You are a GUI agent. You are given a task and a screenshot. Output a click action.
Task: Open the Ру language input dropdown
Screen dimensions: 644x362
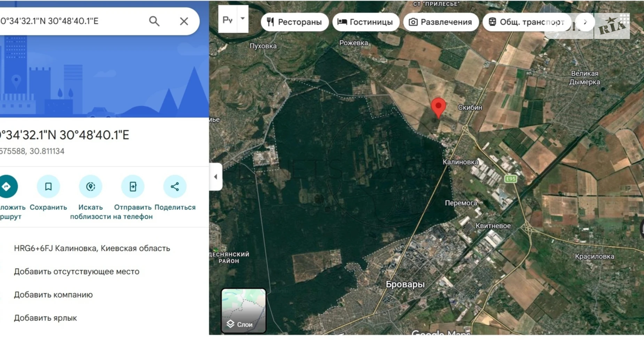pos(243,19)
